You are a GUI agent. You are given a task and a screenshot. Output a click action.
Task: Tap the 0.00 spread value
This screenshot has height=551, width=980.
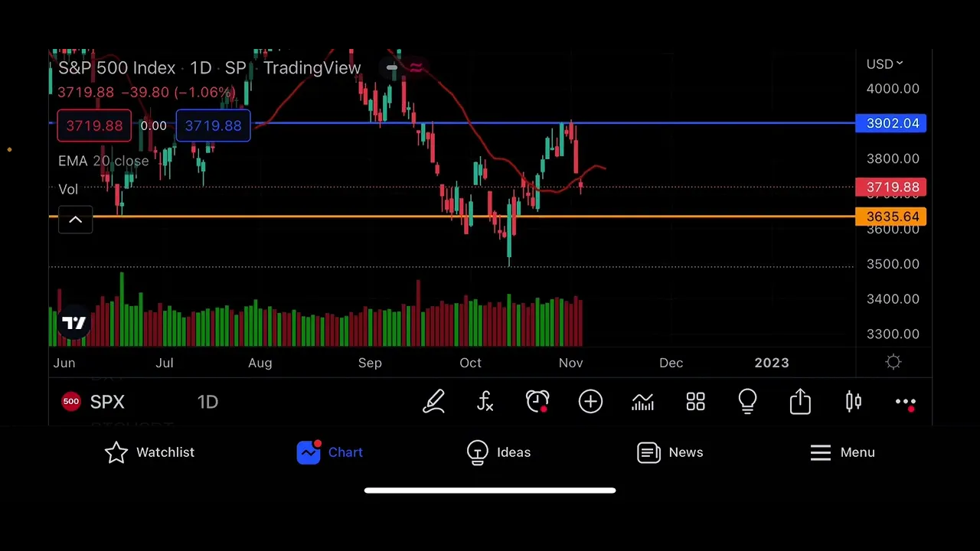pyautogui.click(x=154, y=126)
